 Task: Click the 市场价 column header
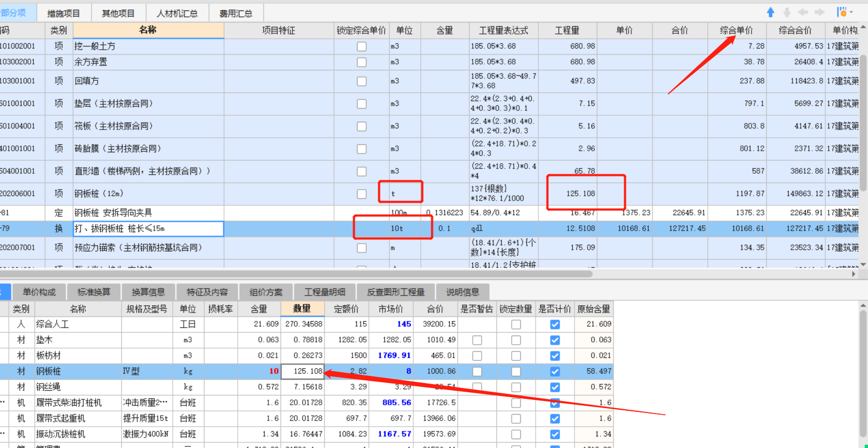pos(391,309)
